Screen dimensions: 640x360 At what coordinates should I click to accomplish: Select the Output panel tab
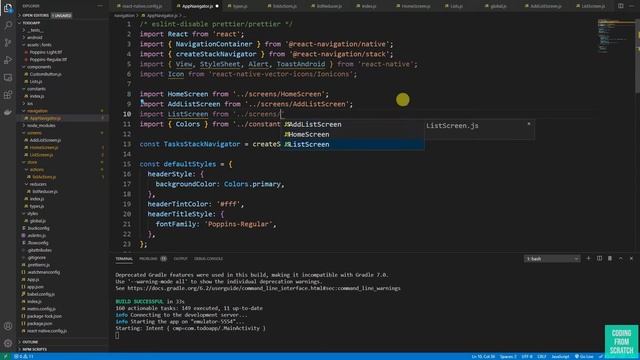(x=180, y=259)
